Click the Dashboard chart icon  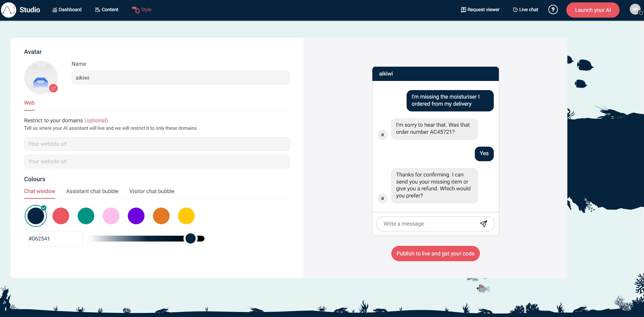click(x=55, y=10)
